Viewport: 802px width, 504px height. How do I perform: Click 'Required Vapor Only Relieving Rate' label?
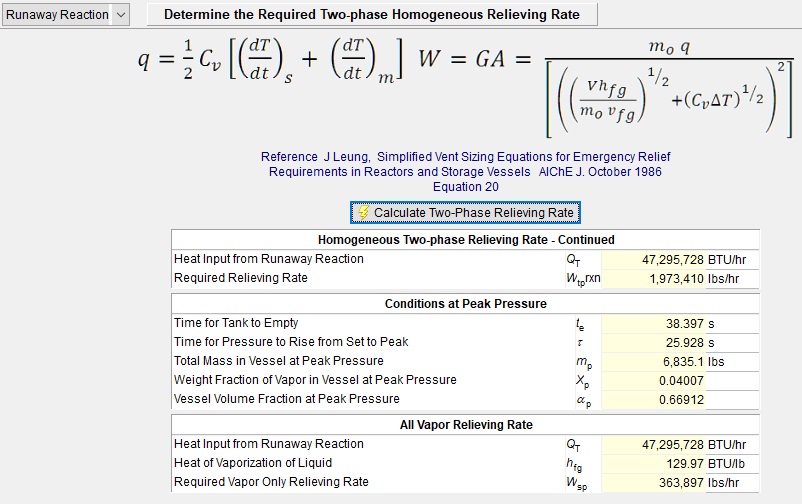point(271,481)
